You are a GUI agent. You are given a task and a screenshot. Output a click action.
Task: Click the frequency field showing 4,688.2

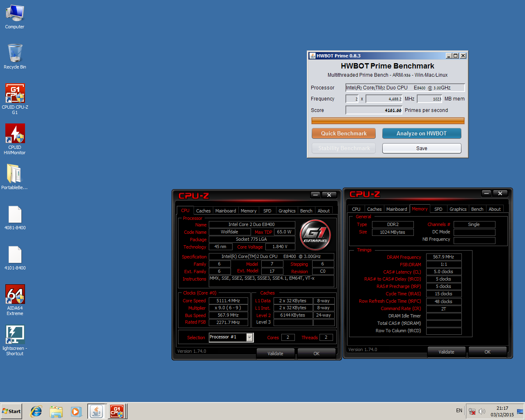point(384,99)
